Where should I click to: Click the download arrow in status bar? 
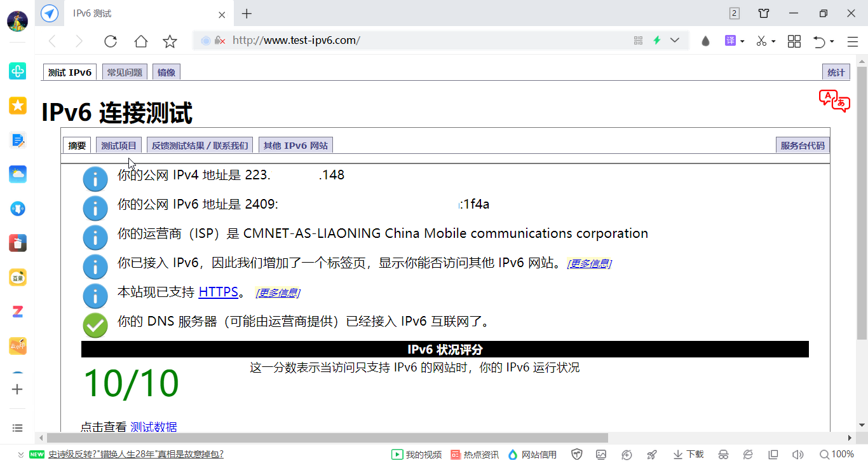point(678,454)
